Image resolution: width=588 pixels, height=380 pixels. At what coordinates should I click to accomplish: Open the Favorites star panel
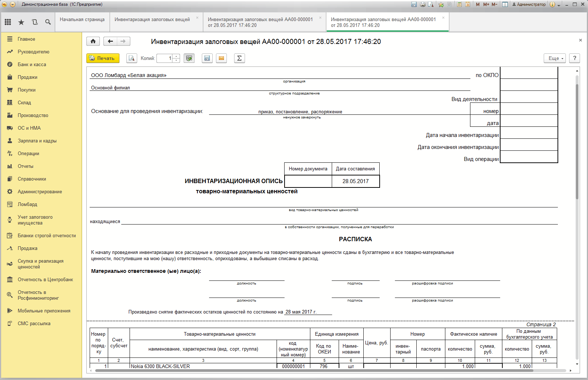click(x=21, y=22)
